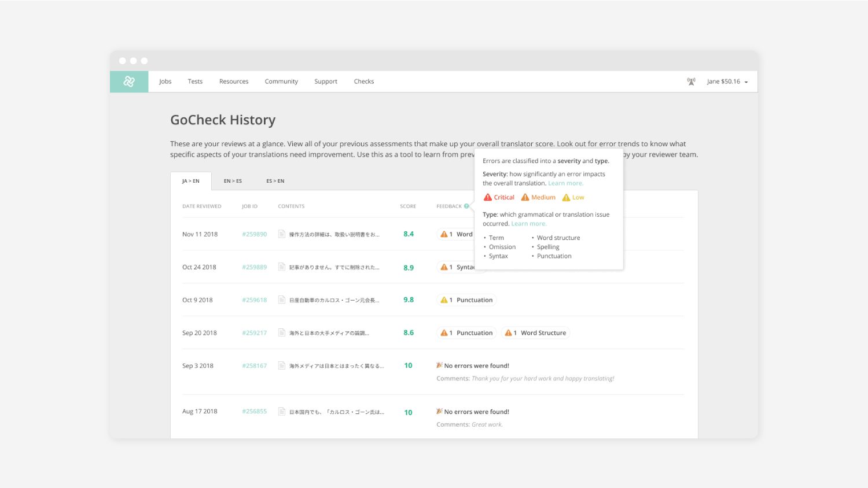The height and width of the screenshot is (488, 868).
Task: Click the Oct 24 2018 date cell
Action: (x=199, y=267)
